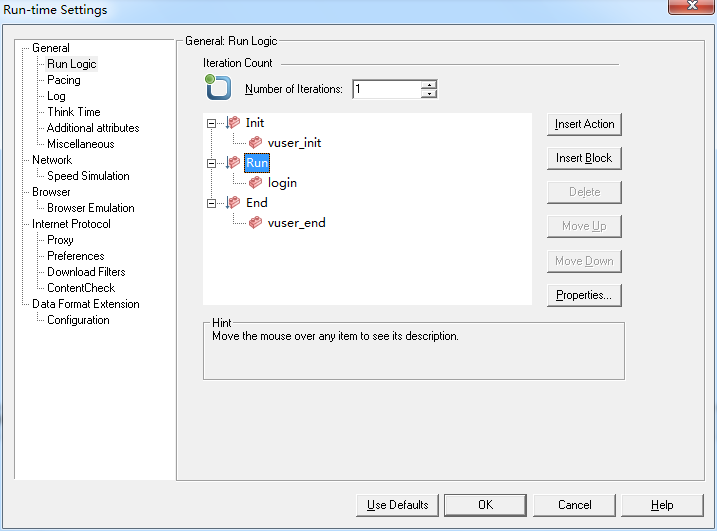The width and height of the screenshot is (717, 531).
Task: Select the Data Format Extension category
Action: (x=86, y=304)
